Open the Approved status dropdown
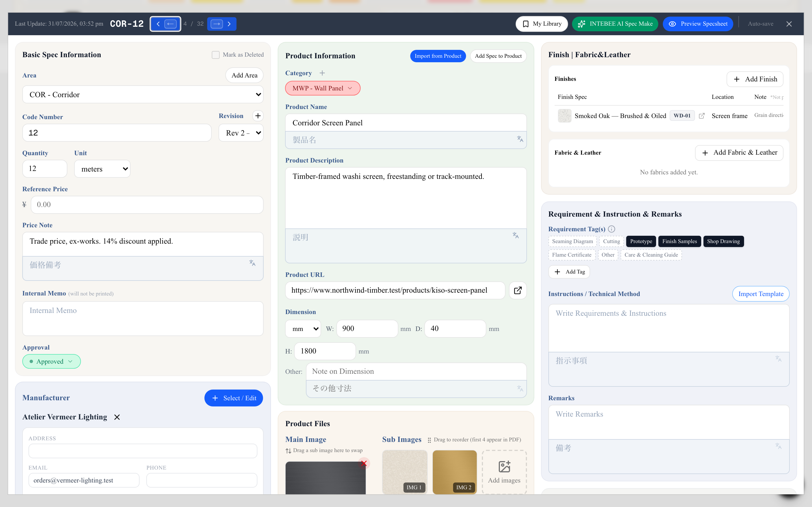Viewport: 812px width, 507px height. click(51, 361)
